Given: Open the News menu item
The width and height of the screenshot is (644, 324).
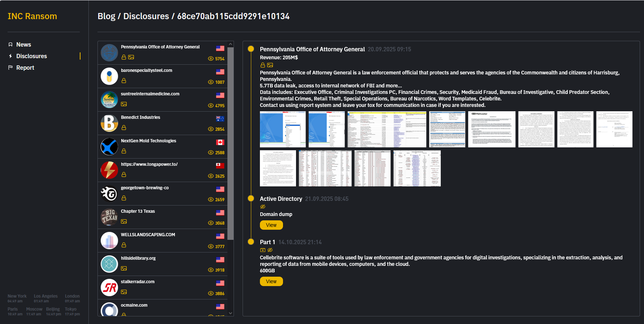Looking at the screenshot, I should (x=23, y=44).
